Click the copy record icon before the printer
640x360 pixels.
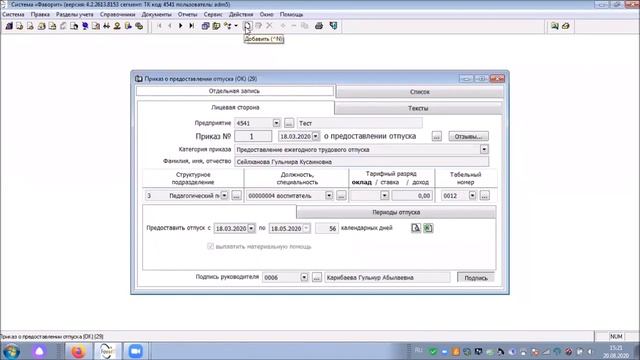[x=304, y=26]
